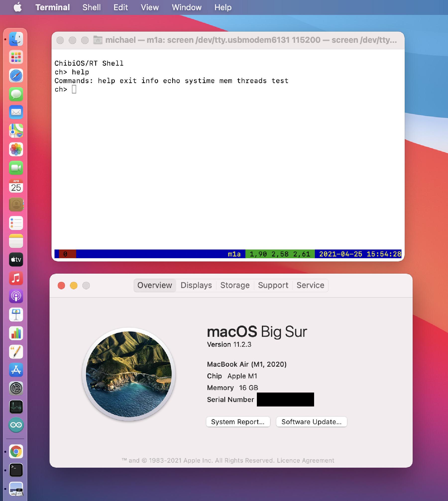
Task: Select the Support tab
Action: (x=273, y=285)
